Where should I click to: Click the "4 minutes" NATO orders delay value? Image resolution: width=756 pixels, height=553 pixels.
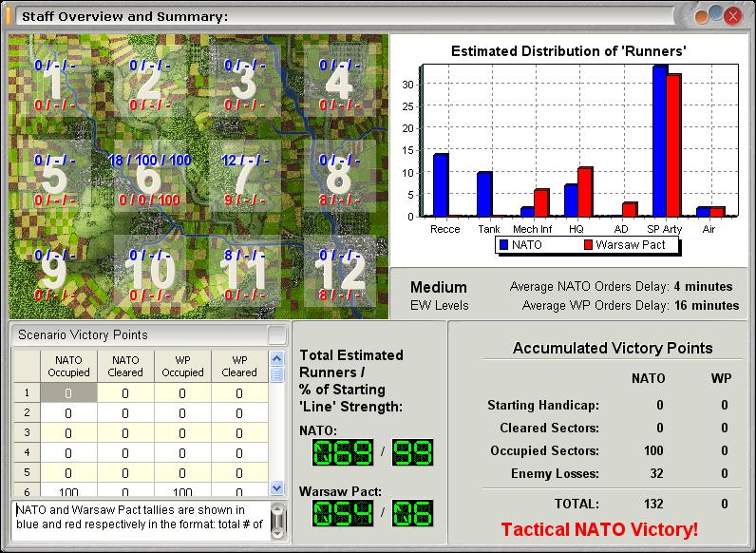(703, 287)
